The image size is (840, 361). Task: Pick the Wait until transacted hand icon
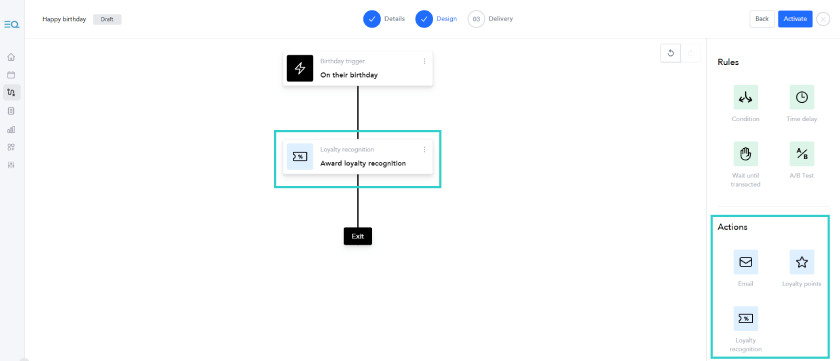pos(746,154)
